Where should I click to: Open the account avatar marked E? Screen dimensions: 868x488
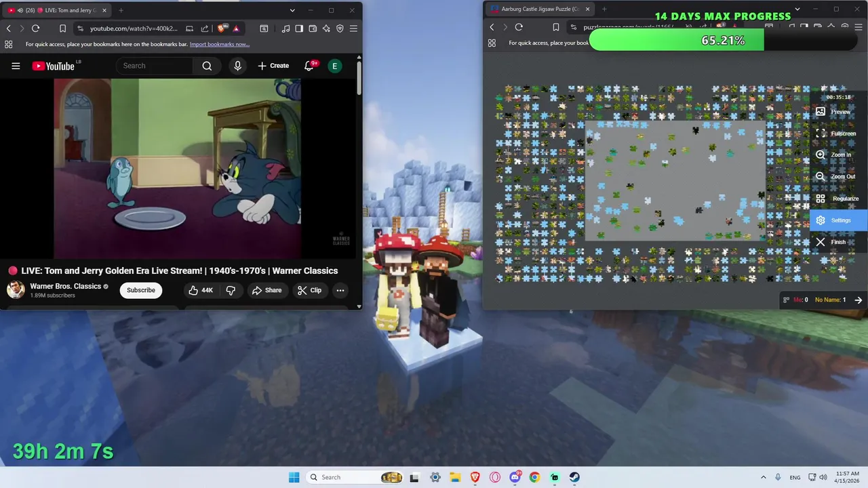pyautogui.click(x=334, y=66)
